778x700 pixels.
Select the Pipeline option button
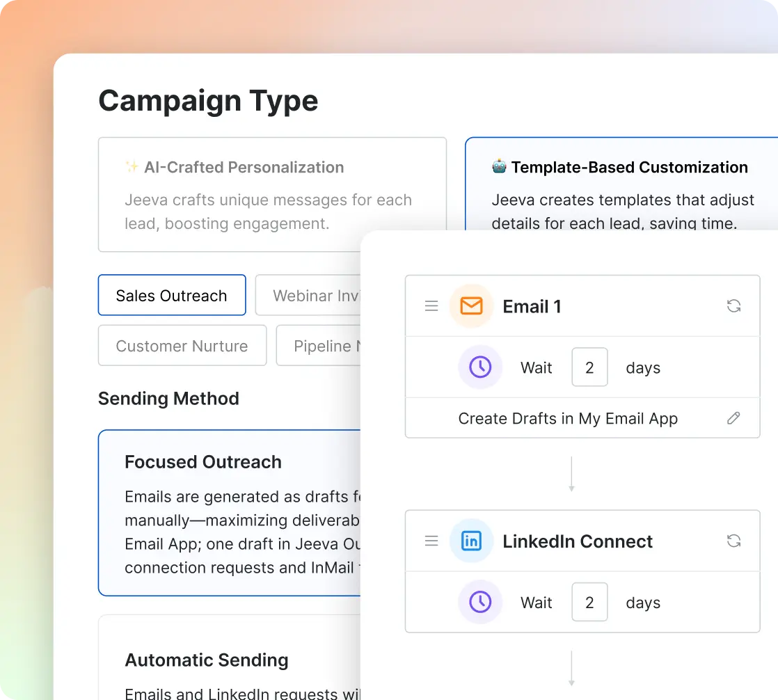pos(318,345)
